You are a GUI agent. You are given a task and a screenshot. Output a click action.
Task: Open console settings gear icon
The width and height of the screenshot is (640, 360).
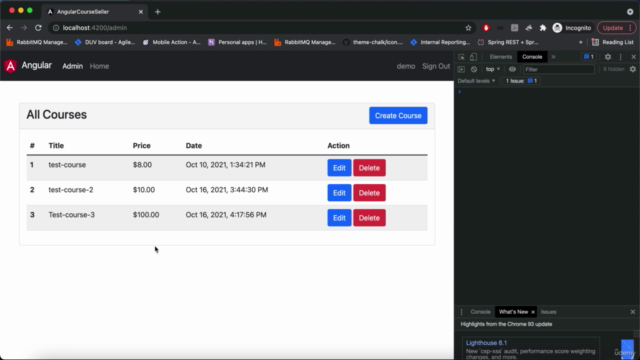click(633, 69)
